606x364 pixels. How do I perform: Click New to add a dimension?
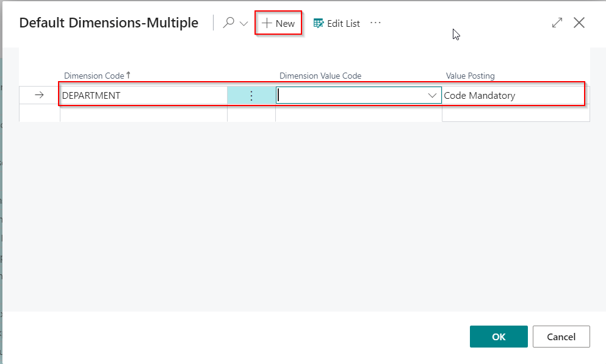coord(278,23)
